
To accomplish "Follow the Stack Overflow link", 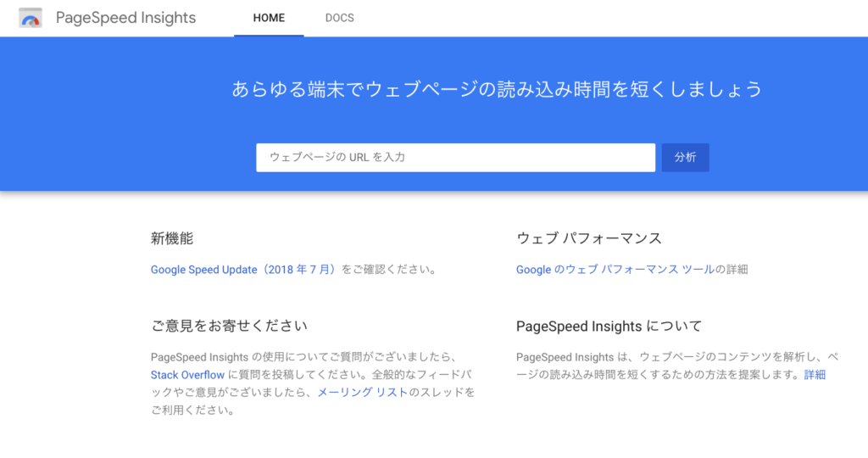I will pos(187,375).
